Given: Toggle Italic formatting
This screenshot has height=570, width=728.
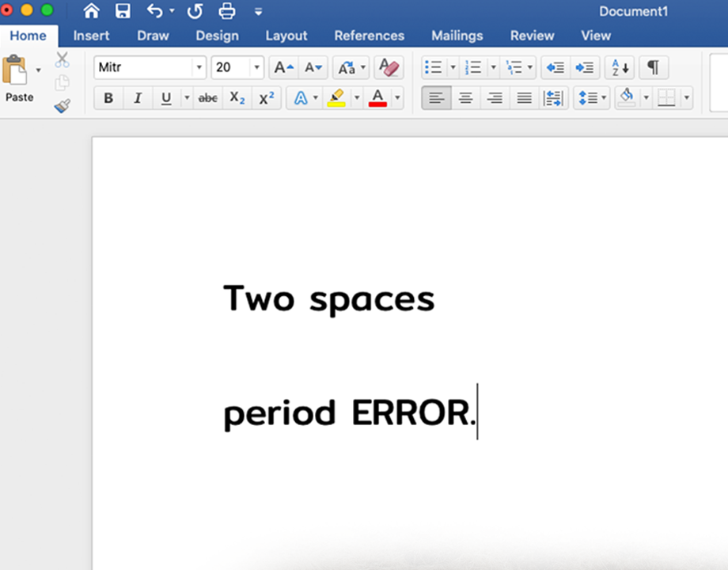Looking at the screenshot, I should 137,98.
